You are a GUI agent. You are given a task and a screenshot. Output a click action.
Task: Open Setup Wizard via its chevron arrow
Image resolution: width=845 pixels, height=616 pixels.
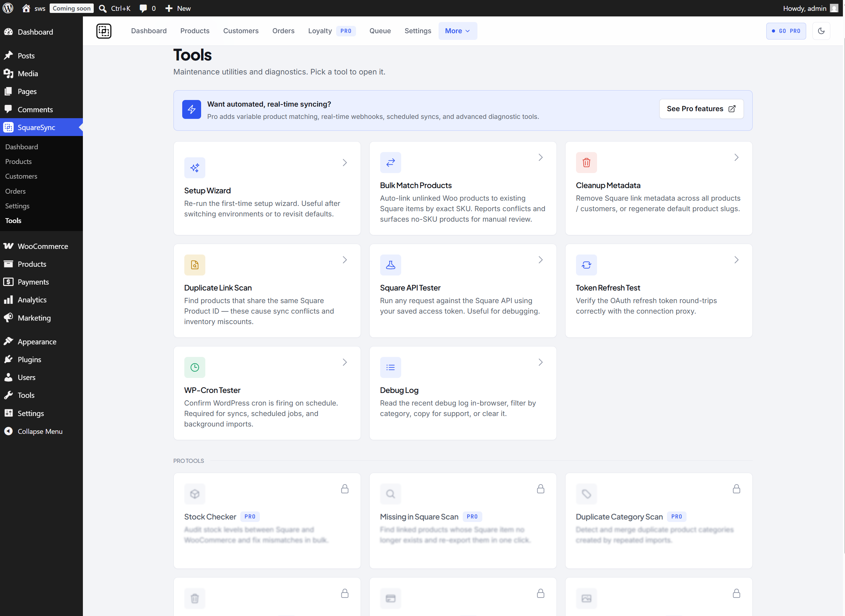(x=345, y=163)
